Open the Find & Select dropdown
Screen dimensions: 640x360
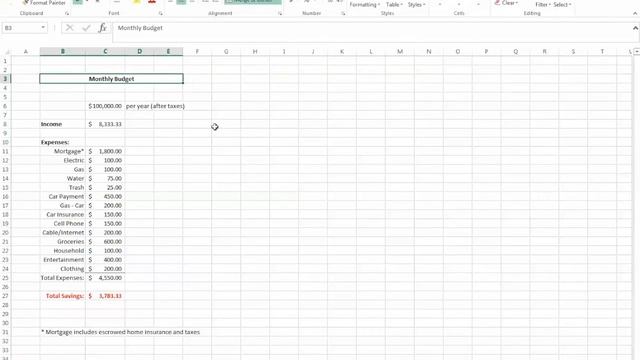coord(562,4)
